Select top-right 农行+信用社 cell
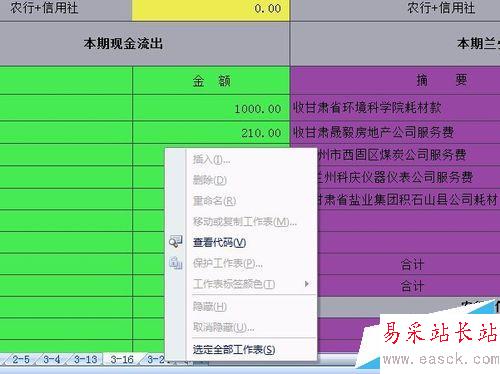This screenshot has height=374, width=500. point(395,9)
